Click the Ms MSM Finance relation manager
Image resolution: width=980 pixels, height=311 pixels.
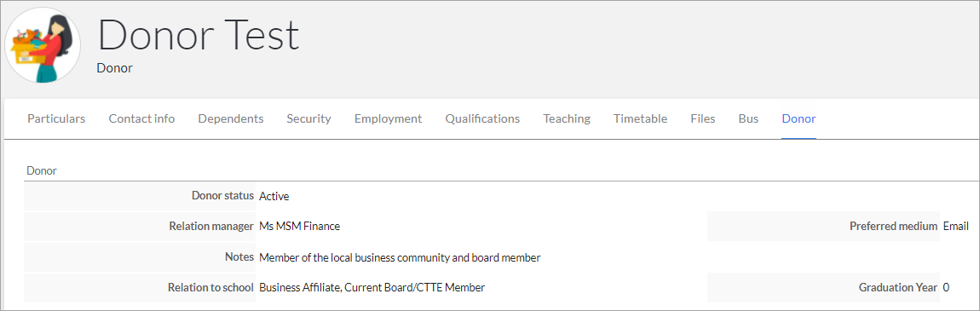(299, 226)
